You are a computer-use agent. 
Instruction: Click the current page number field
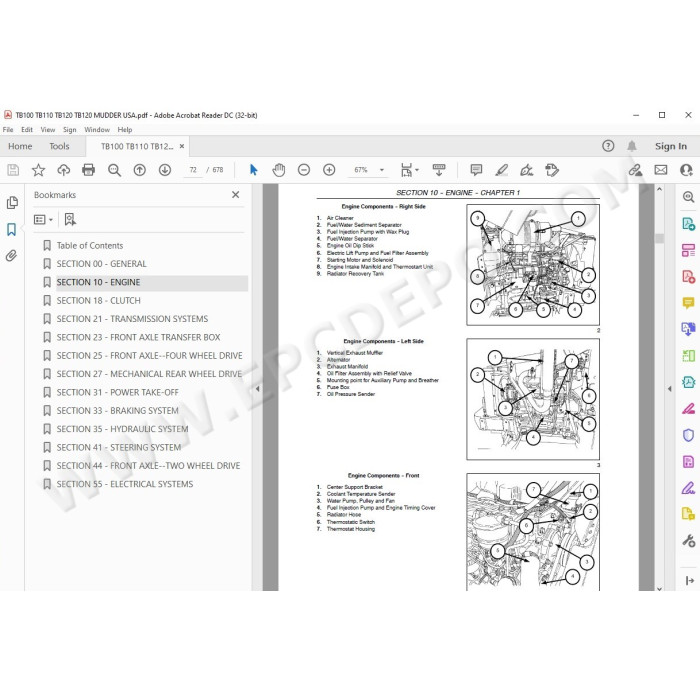pyautogui.click(x=193, y=170)
